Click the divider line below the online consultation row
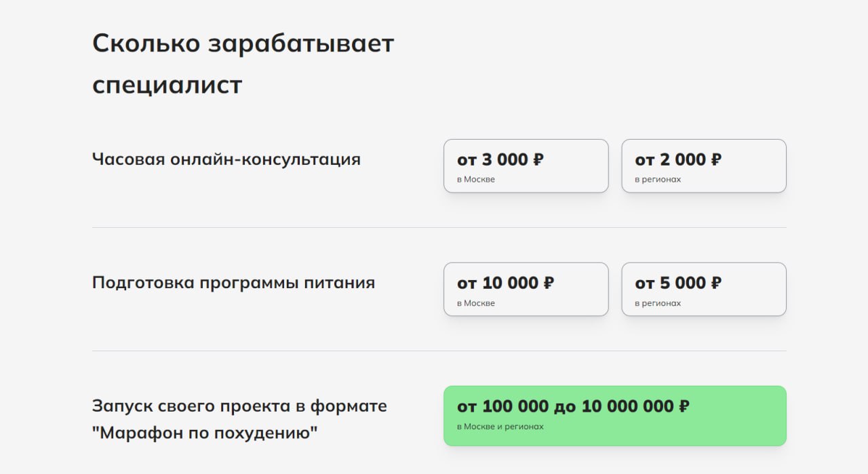The image size is (868, 474). (439, 227)
